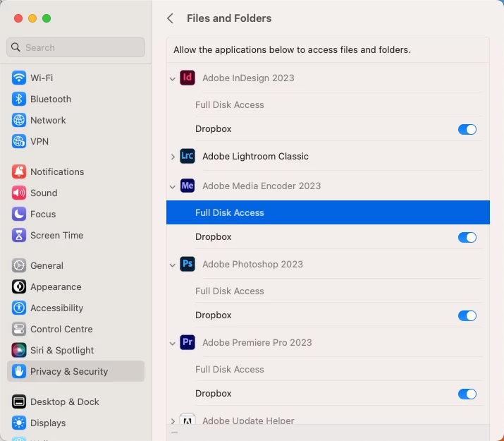Click the Adobe Media Encoder icon
This screenshot has height=441, width=504.
point(187,186)
